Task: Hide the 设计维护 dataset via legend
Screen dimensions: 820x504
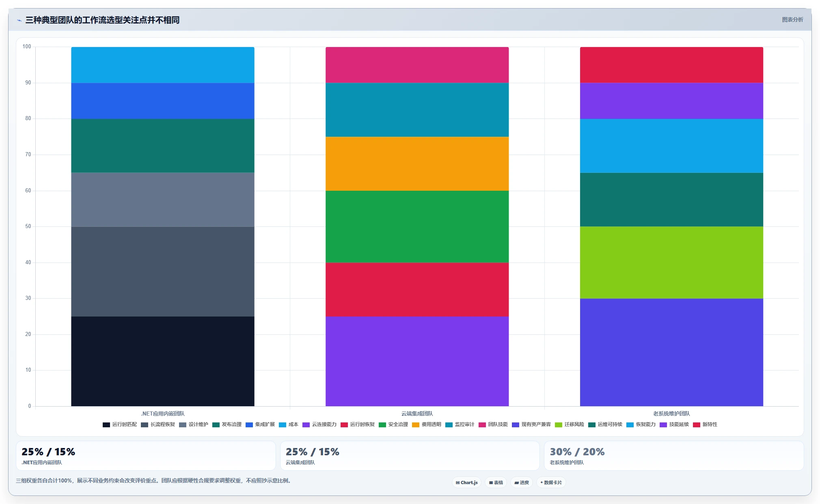Action: 194,424
